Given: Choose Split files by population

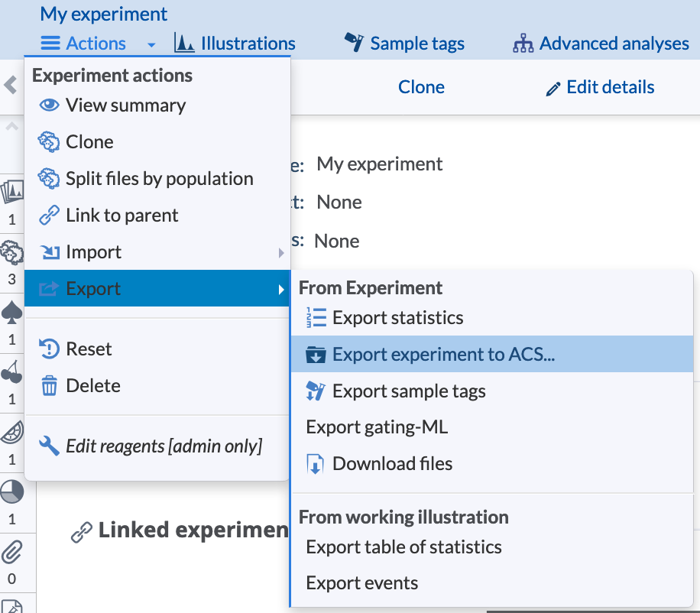Looking at the screenshot, I should click(157, 179).
